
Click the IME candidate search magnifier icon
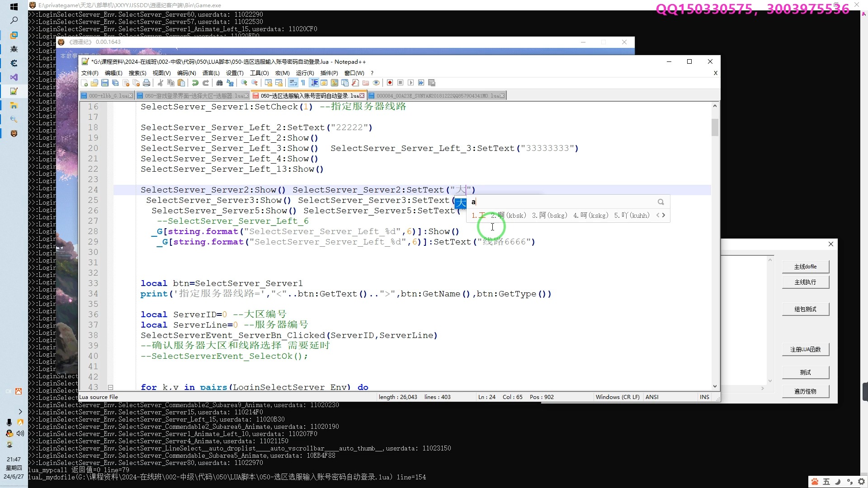[661, 202]
